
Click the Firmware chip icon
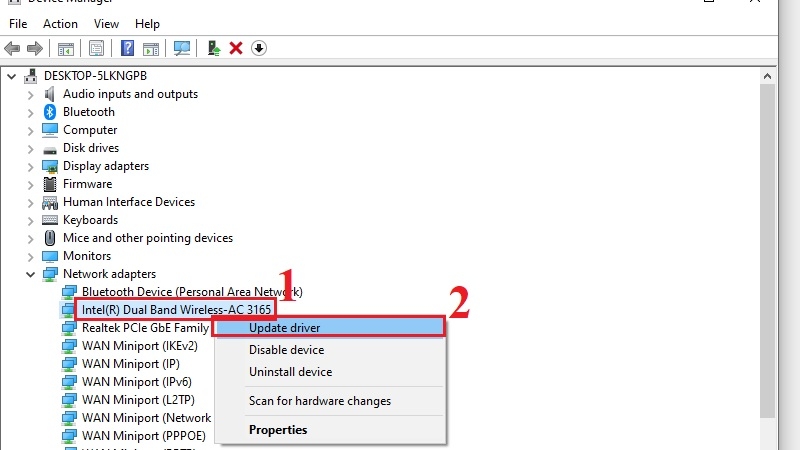pos(49,184)
